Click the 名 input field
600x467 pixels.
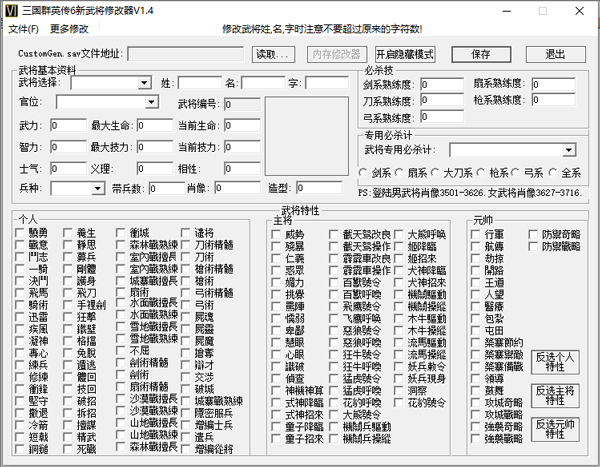click(263, 83)
